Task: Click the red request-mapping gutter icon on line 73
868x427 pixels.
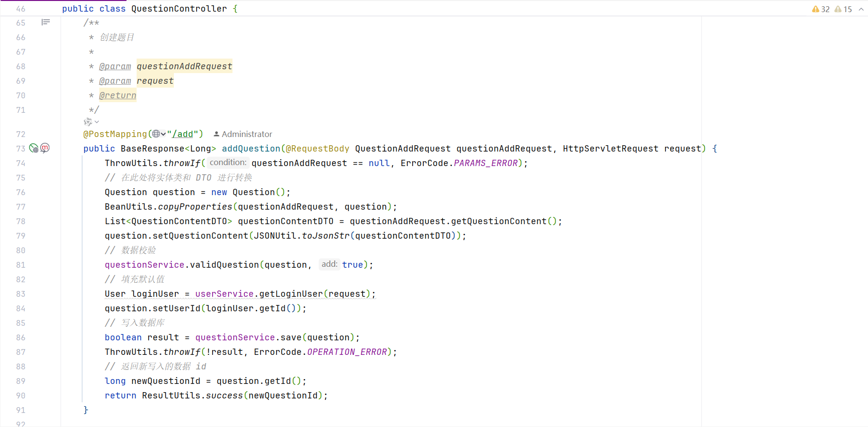Action: pyautogui.click(x=45, y=148)
